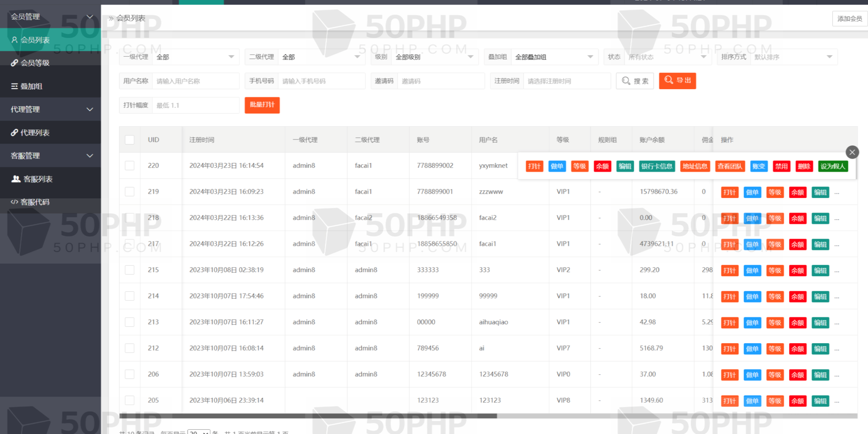868x434 pixels.
Task: Tick the checkbox for UID 220 row
Action: (x=130, y=165)
